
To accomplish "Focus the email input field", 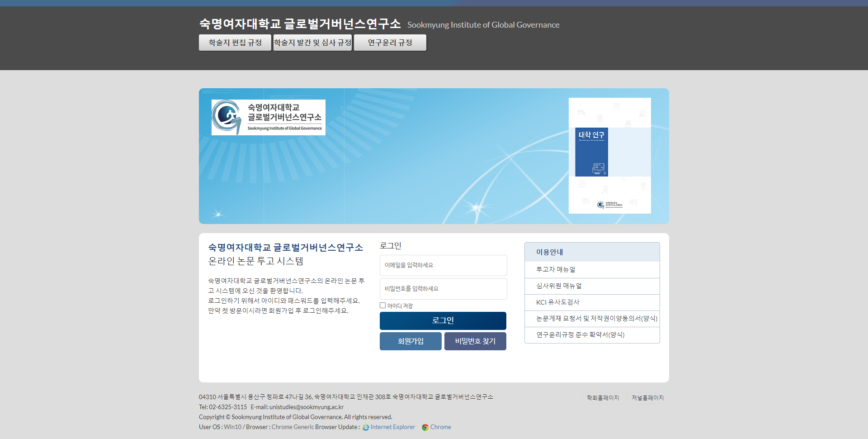I will tap(443, 265).
